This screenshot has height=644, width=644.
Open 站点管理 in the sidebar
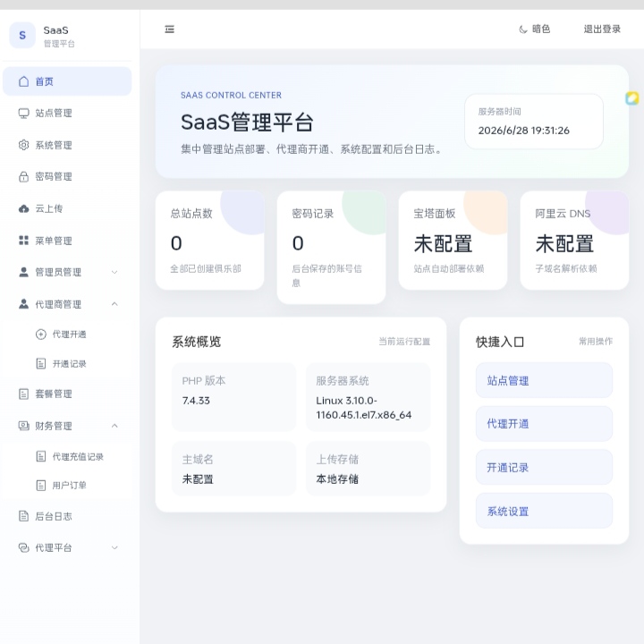(x=67, y=113)
